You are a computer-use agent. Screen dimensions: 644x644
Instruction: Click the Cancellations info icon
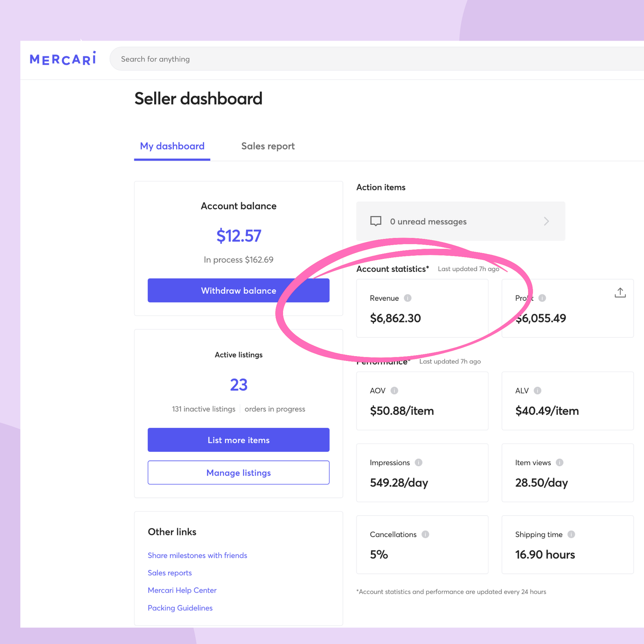click(x=425, y=534)
